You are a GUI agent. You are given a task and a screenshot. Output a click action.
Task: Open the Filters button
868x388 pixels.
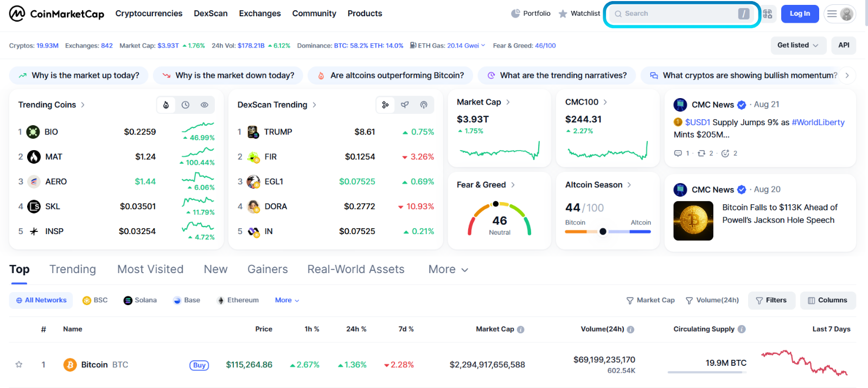[x=771, y=300]
